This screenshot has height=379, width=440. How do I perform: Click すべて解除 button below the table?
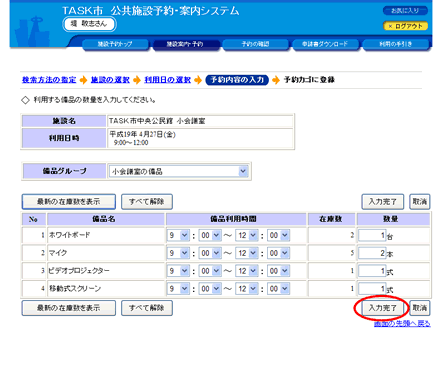[x=147, y=308]
